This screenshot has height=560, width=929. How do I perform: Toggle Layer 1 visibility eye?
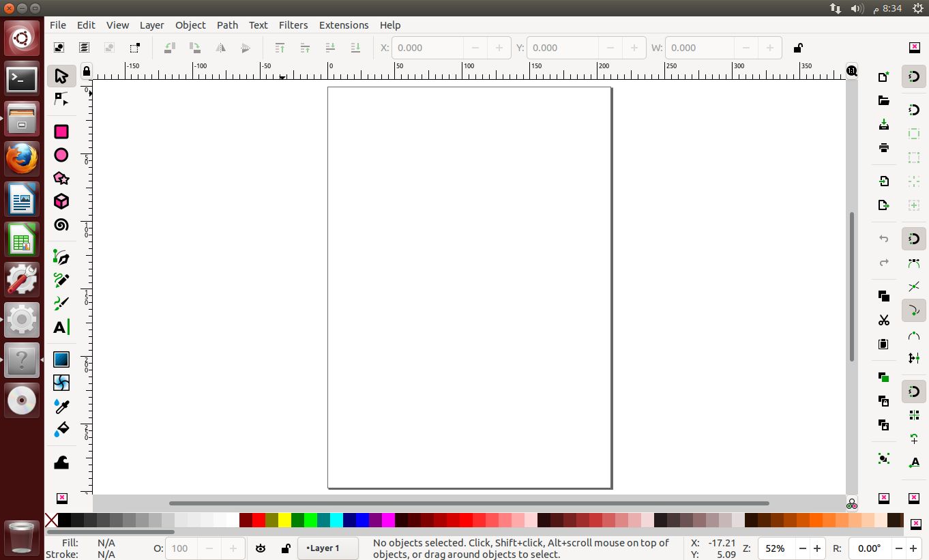[x=261, y=548]
